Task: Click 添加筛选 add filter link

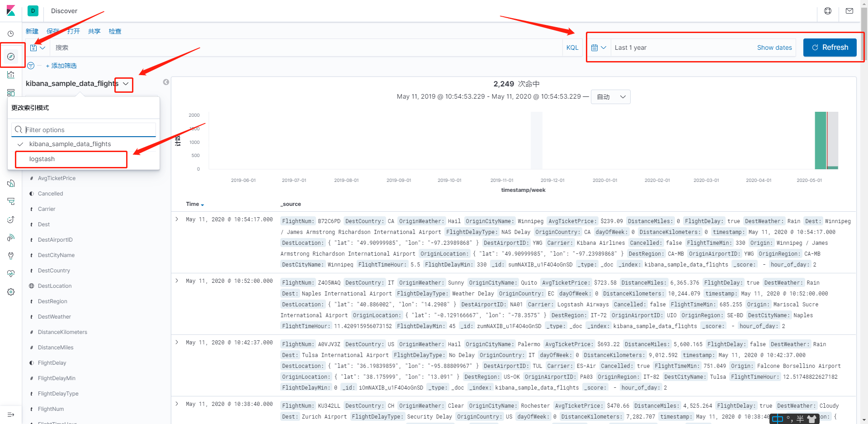Action: pyautogui.click(x=61, y=66)
